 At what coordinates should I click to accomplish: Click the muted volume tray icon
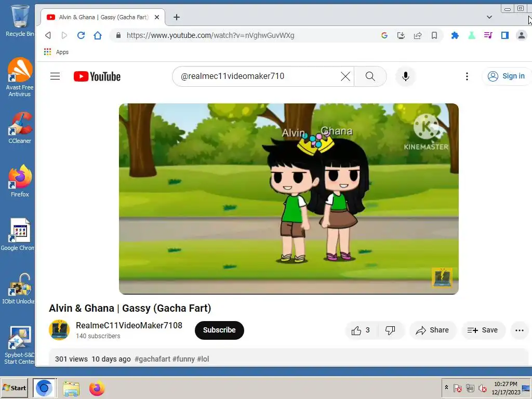(482, 388)
